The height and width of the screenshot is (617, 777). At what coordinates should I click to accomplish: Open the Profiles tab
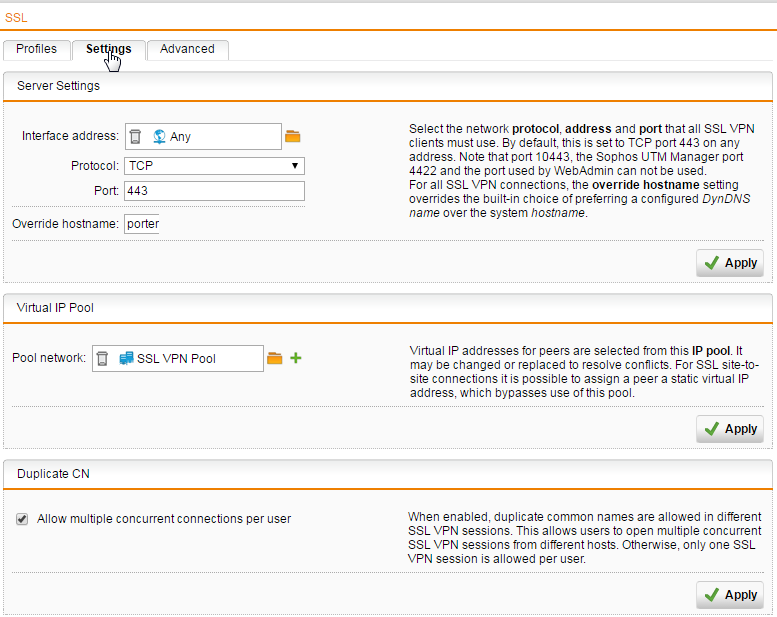(x=37, y=49)
